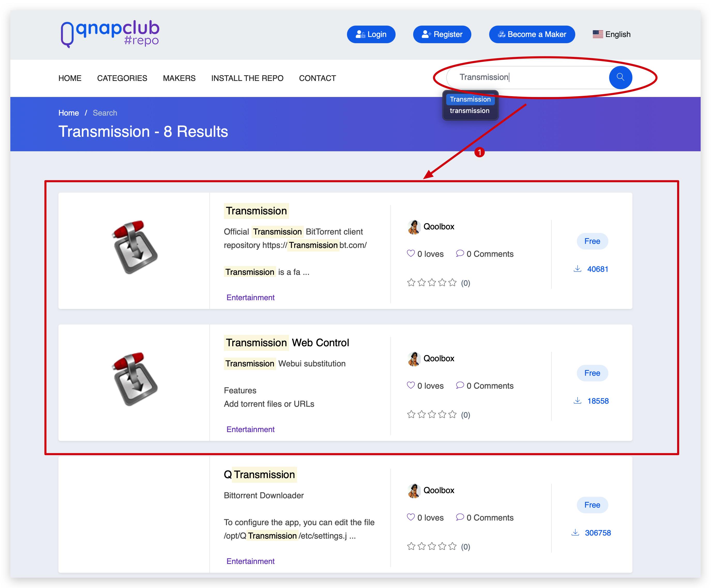Go to INSTALL THE REPO page
Viewport: 711px width, 588px height.
point(247,78)
